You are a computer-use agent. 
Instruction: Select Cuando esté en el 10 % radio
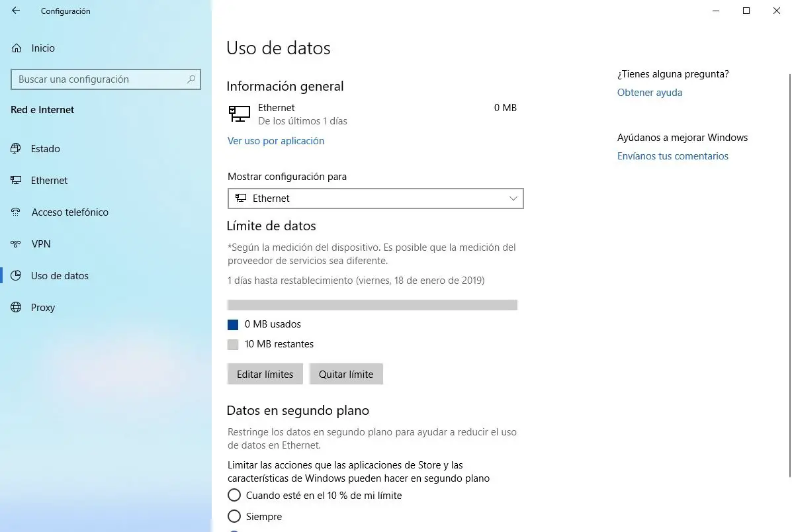tap(234, 495)
